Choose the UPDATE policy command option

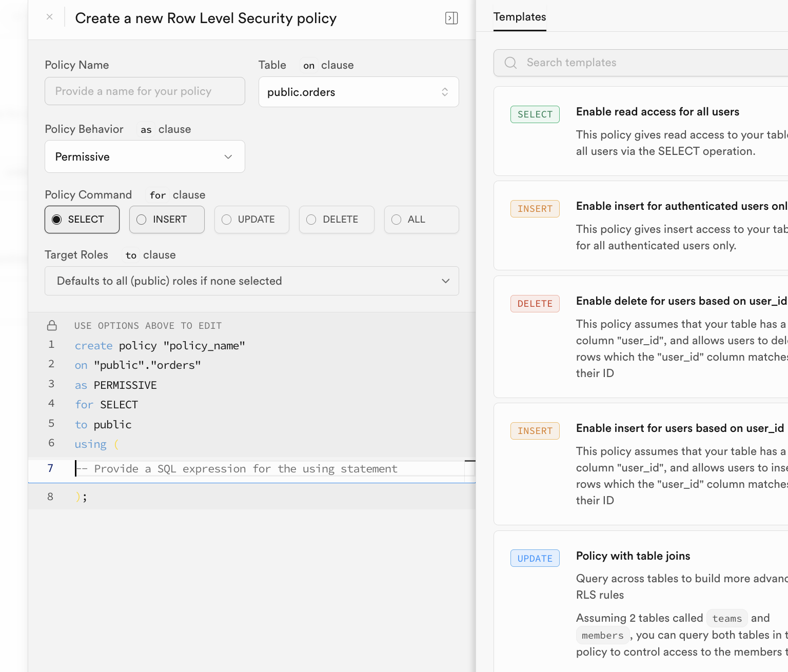(251, 220)
